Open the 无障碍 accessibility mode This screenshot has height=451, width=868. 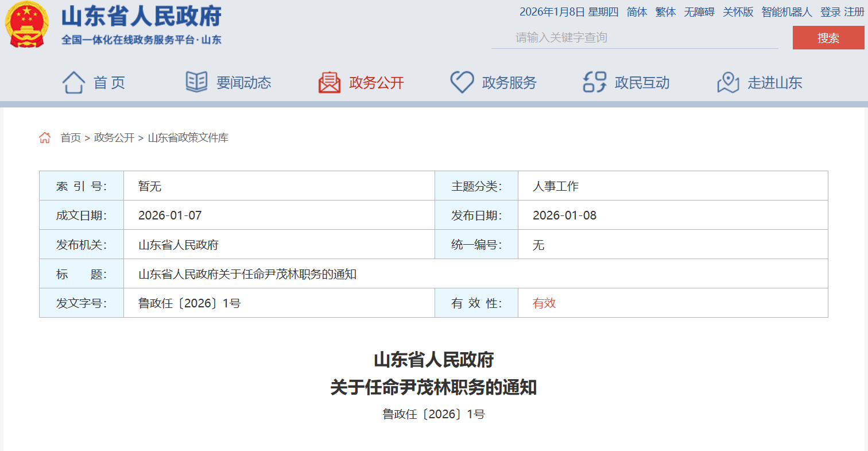pos(699,12)
